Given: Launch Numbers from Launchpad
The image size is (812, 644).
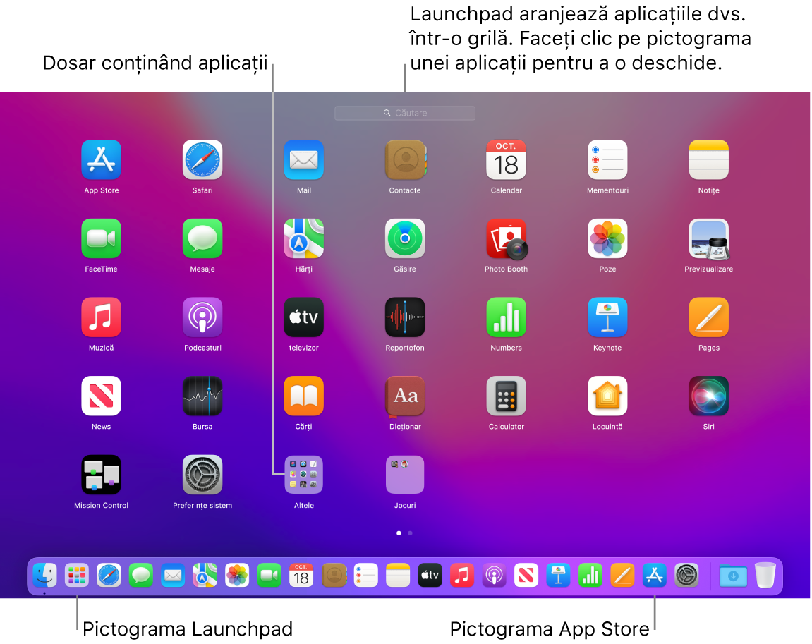Looking at the screenshot, I should pos(506,317).
